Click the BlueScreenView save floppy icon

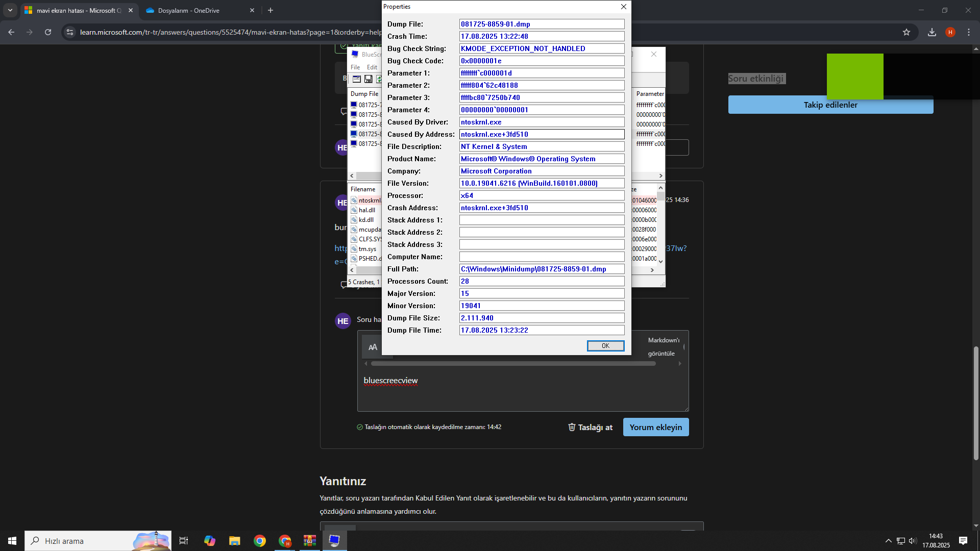tap(368, 79)
